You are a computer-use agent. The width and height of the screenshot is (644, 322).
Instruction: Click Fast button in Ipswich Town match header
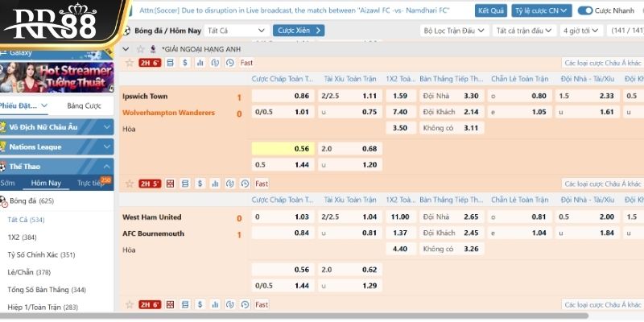tap(246, 63)
